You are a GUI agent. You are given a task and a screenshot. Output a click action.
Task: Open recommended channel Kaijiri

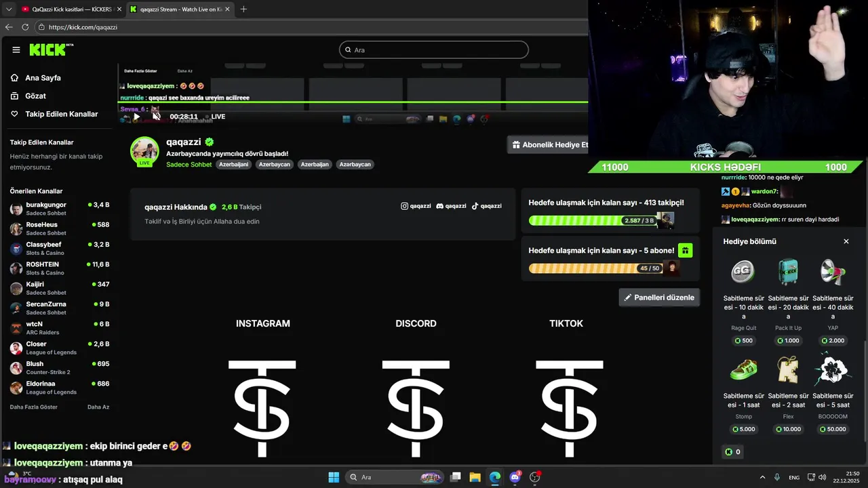point(60,288)
